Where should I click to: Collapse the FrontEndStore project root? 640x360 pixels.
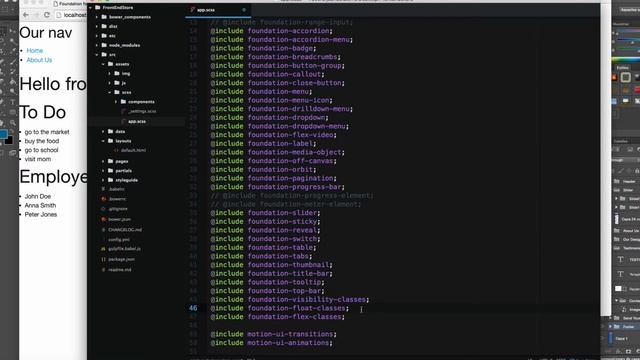91,7
